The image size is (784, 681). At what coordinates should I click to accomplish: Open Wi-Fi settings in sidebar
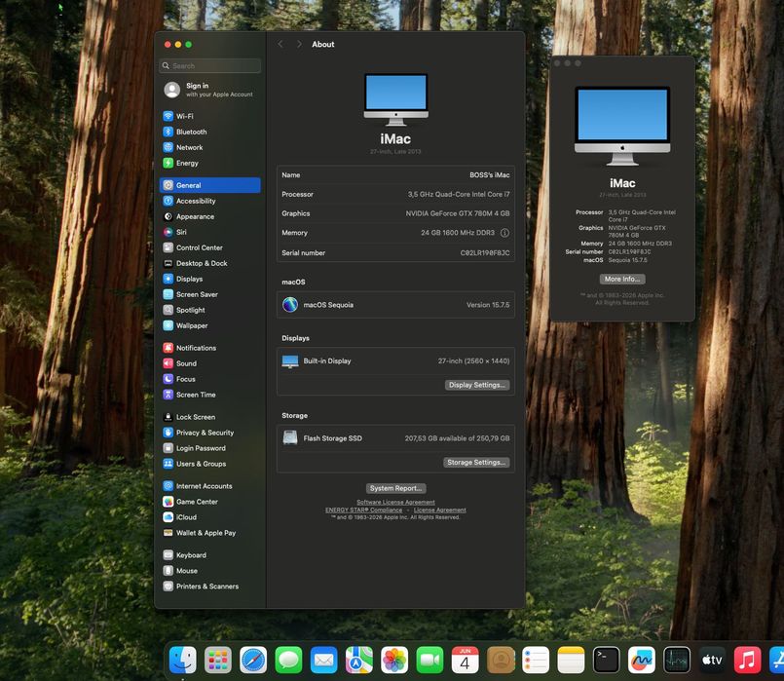tap(210, 116)
